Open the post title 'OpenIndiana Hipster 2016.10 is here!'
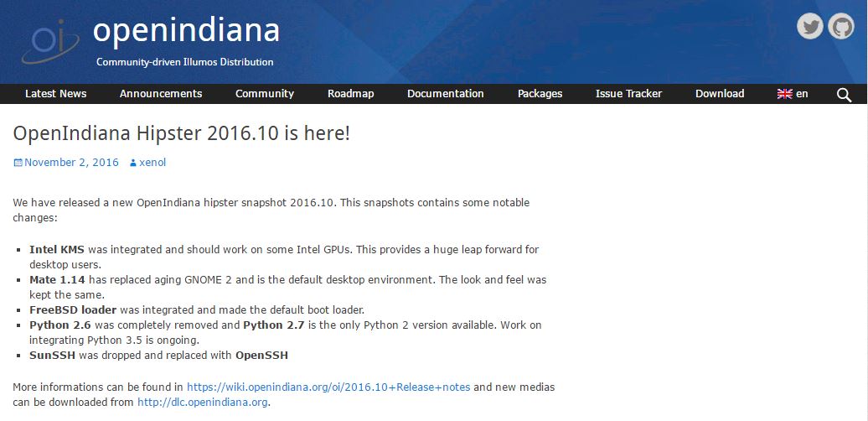The height and width of the screenshot is (421, 868). 182,133
